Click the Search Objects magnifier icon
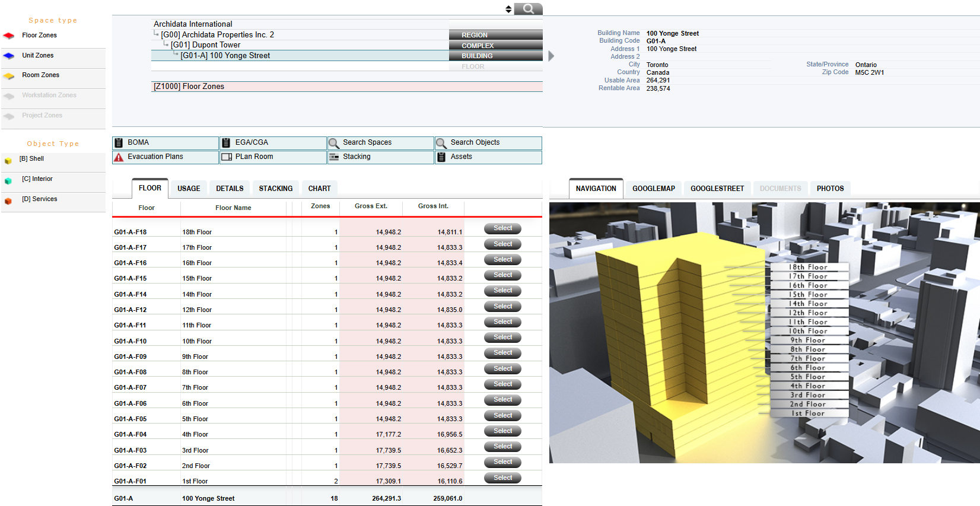Viewport: 980px width, 506px height. [x=441, y=143]
